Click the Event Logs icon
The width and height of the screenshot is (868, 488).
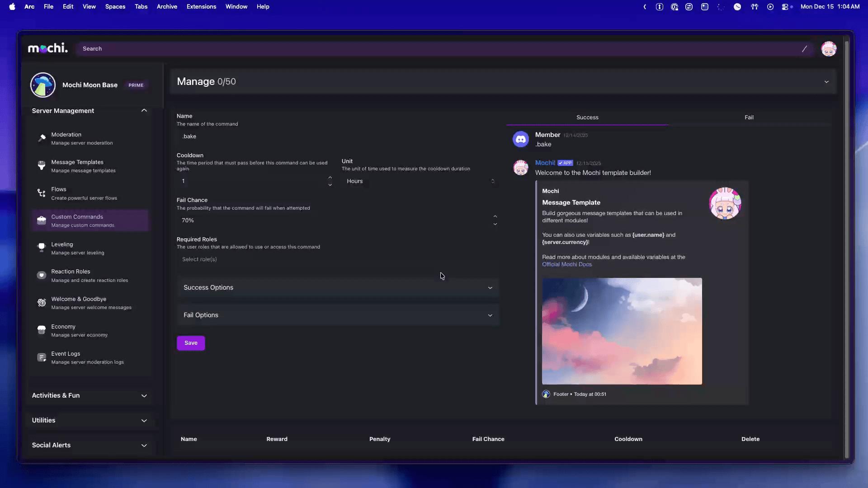42,357
